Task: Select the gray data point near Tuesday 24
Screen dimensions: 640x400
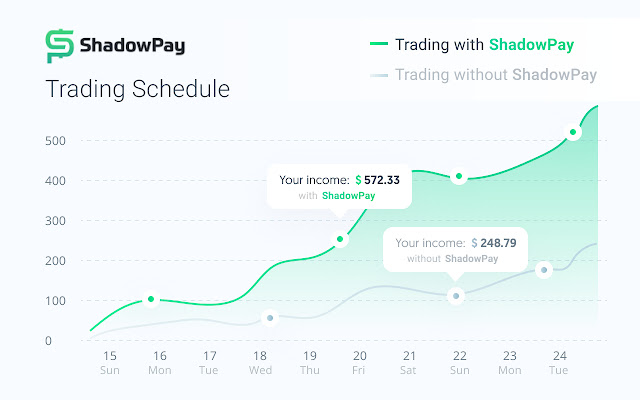Action: [x=544, y=270]
